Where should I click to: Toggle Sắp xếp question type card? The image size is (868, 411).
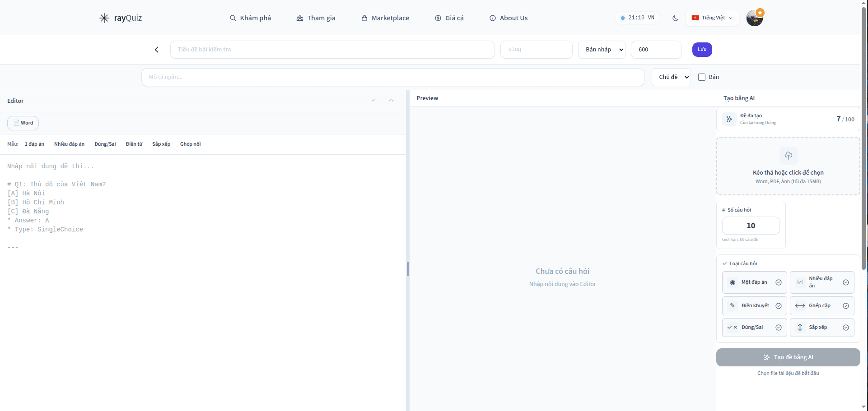pyautogui.click(x=822, y=328)
